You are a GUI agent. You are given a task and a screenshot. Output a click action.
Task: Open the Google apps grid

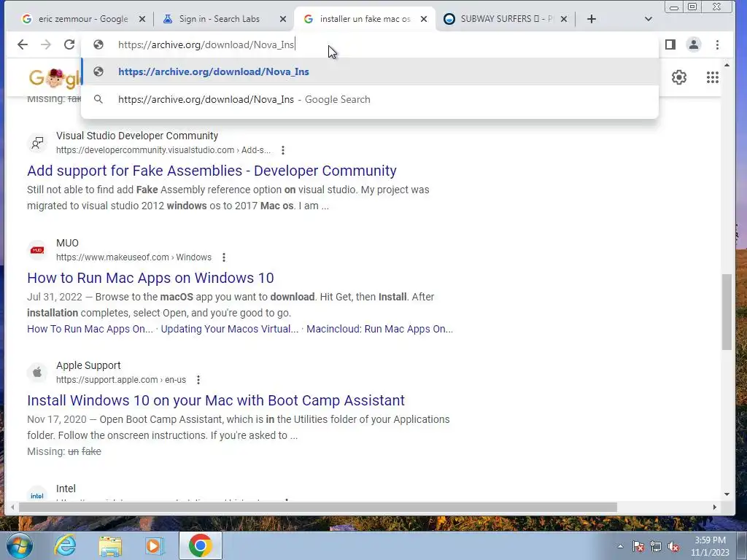713,77
